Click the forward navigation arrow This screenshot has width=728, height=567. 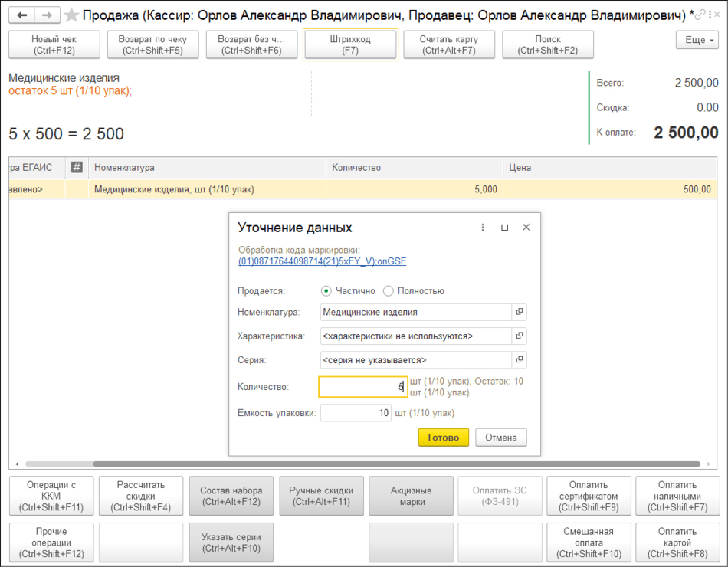coord(47,15)
